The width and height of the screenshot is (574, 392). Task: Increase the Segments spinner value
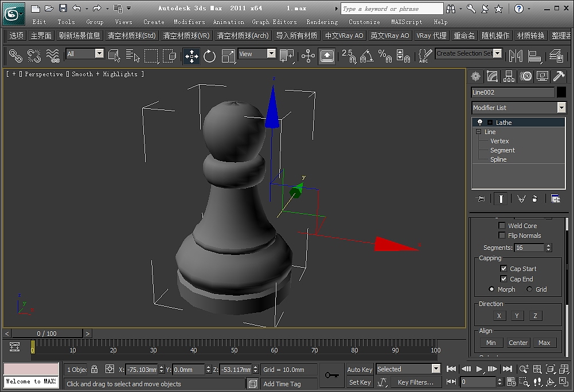click(x=548, y=246)
